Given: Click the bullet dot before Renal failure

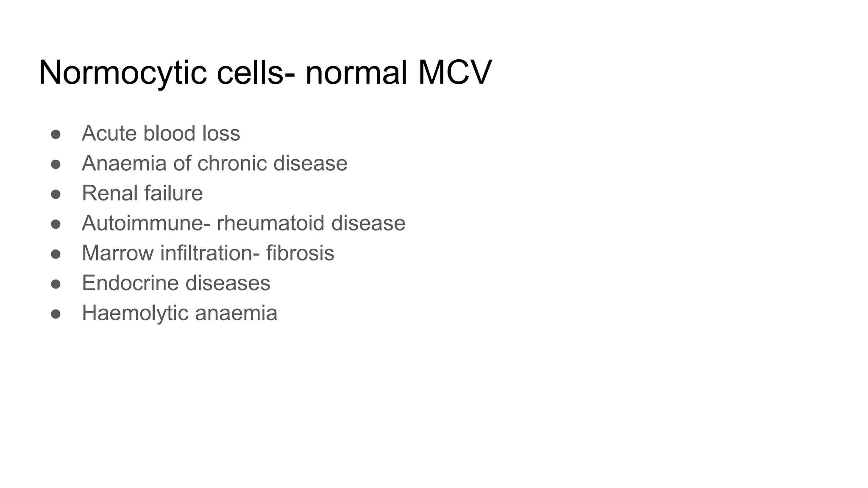Looking at the screenshot, I should click(x=56, y=194).
